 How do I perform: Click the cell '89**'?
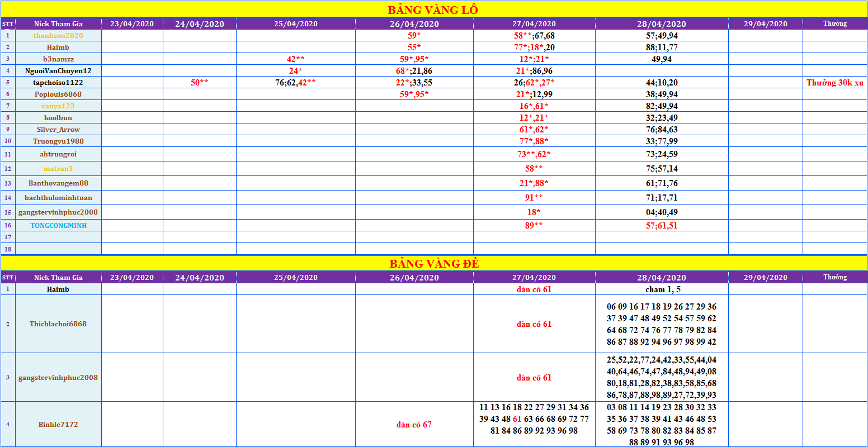tap(534, 225)
